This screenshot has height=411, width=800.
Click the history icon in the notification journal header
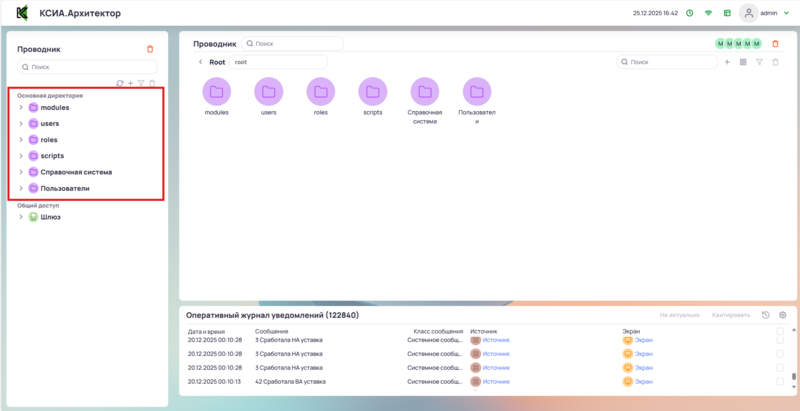pyautogui.click(x=766, y=315)
